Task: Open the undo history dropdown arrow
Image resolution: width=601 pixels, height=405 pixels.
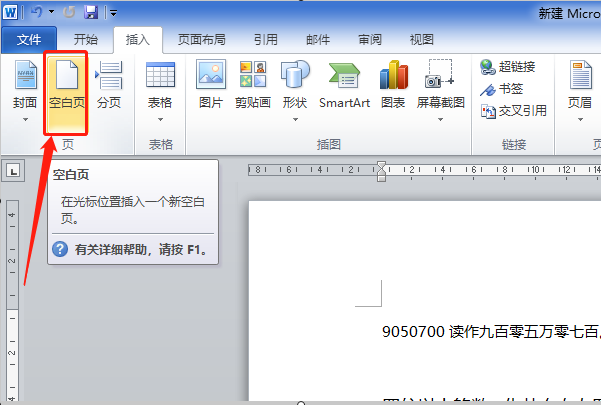Action: 51,12
